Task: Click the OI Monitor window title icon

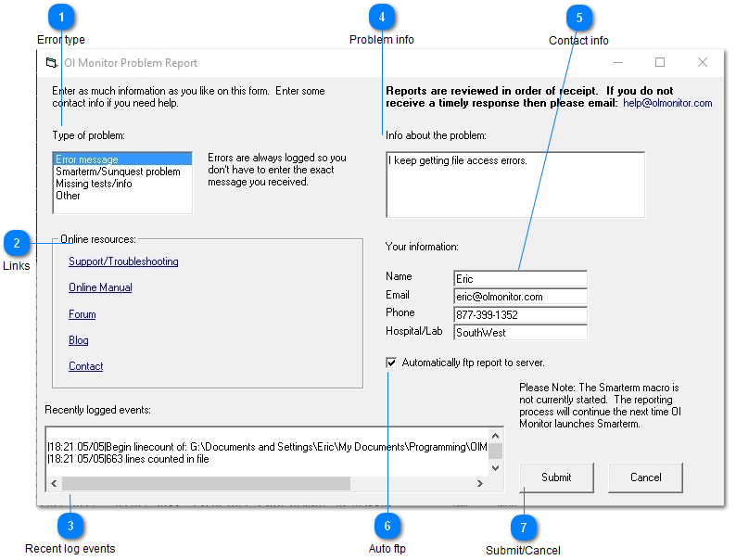Action: (x=51, y=62)
